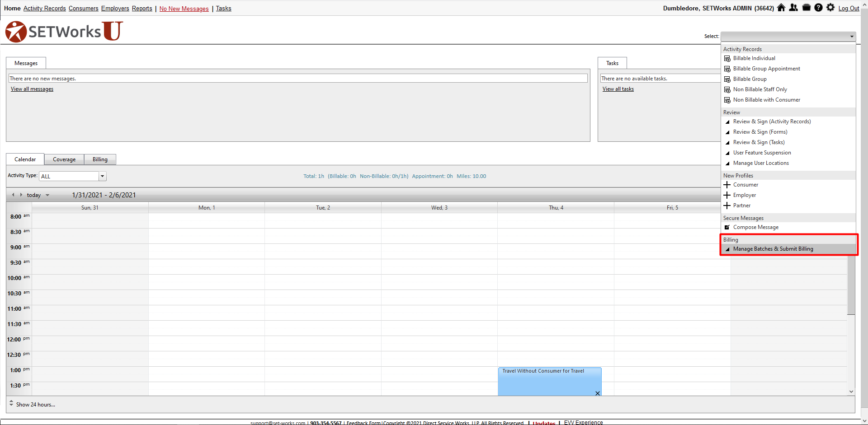Advance to the next calendar week arrow
868x425 pixels.
click(x=21, y=195)
